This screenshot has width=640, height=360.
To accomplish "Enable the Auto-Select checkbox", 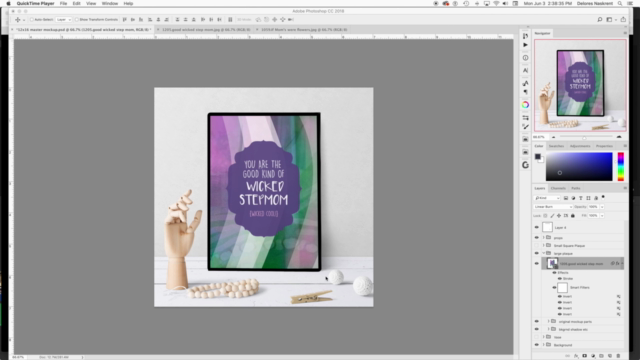I will [x=31, y=20].
